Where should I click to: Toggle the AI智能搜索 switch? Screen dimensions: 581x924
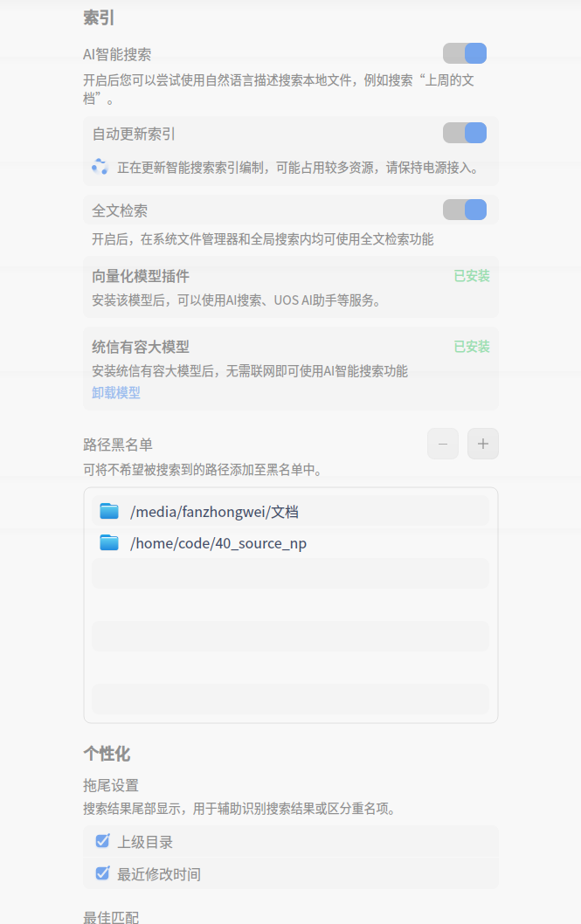[x=464, y=53]
